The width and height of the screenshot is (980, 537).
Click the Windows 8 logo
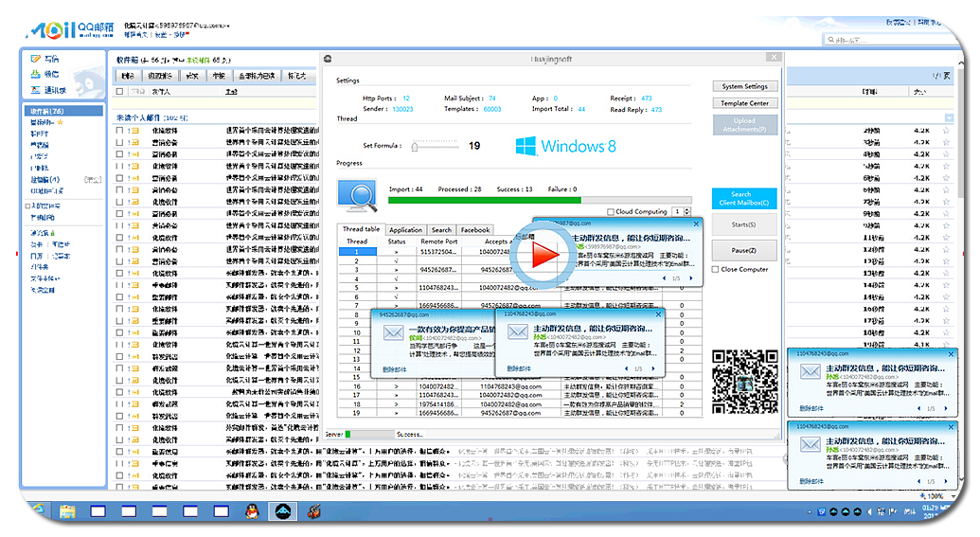pyautogui.click(x=565, y=146)
